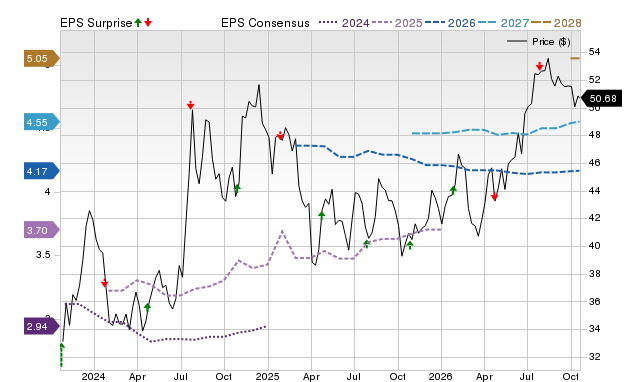Viewport: 640px width, 382px height.
Task: Click the short gold 2028 consensus dash
Action: 575,58
